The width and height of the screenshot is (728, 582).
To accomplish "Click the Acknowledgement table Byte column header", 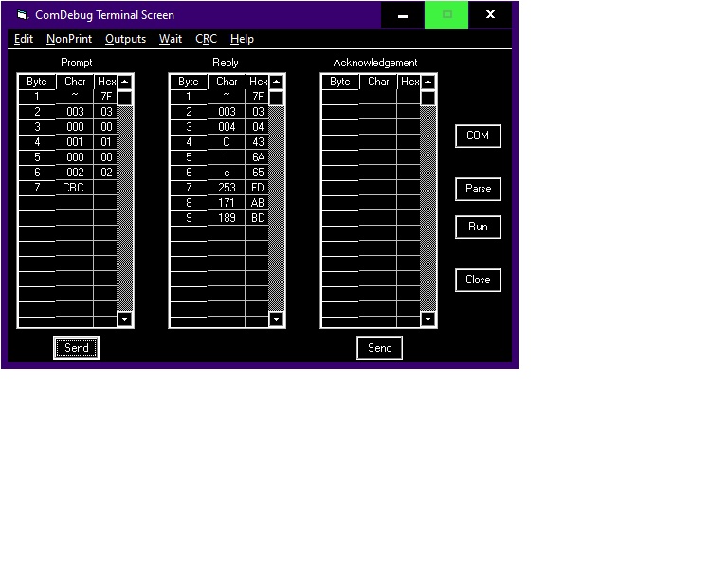I will click(340, 82).
